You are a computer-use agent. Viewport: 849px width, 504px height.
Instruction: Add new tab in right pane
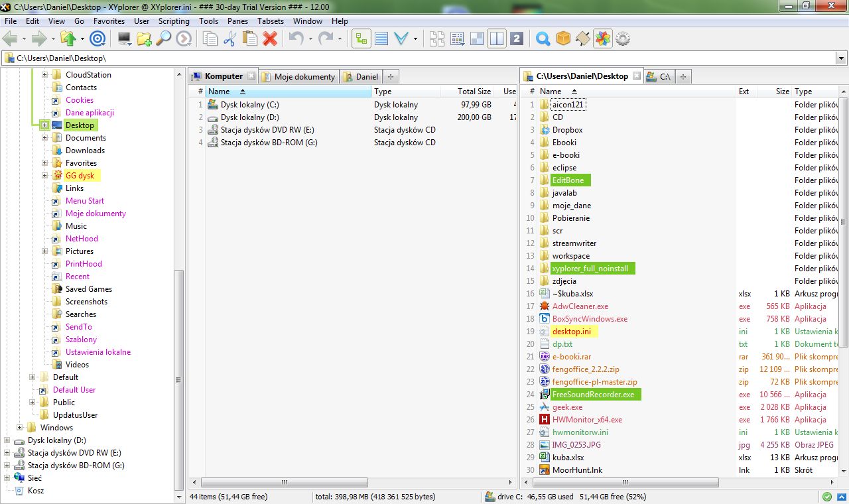tap(684, 77)
